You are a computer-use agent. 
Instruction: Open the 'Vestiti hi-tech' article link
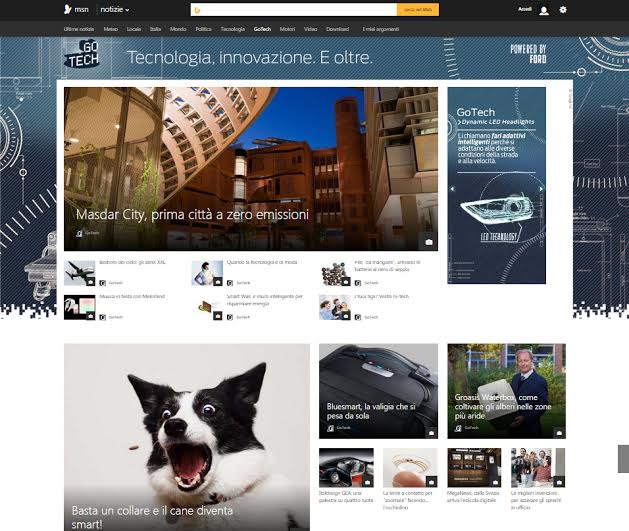(381, 296)
